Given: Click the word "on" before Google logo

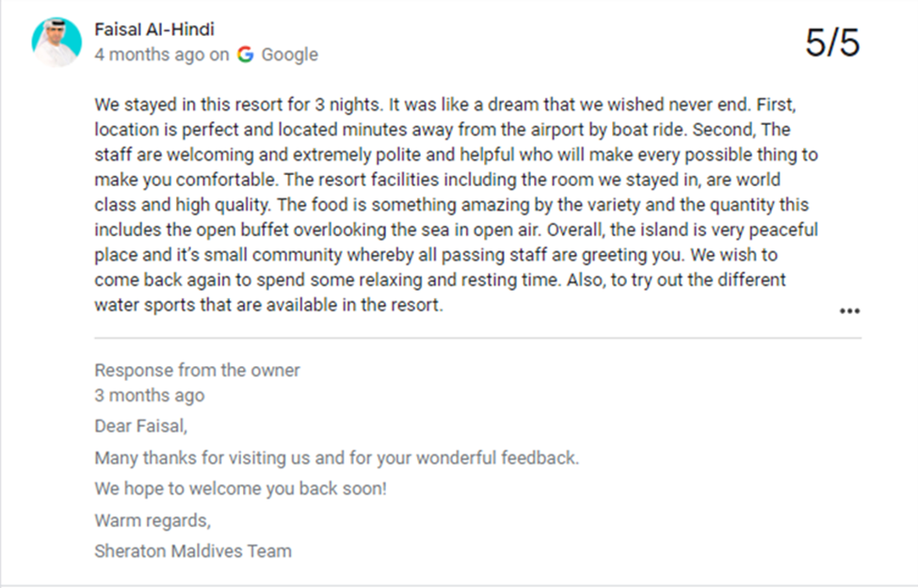Looking at the screenshot, I should pos(219,55).
